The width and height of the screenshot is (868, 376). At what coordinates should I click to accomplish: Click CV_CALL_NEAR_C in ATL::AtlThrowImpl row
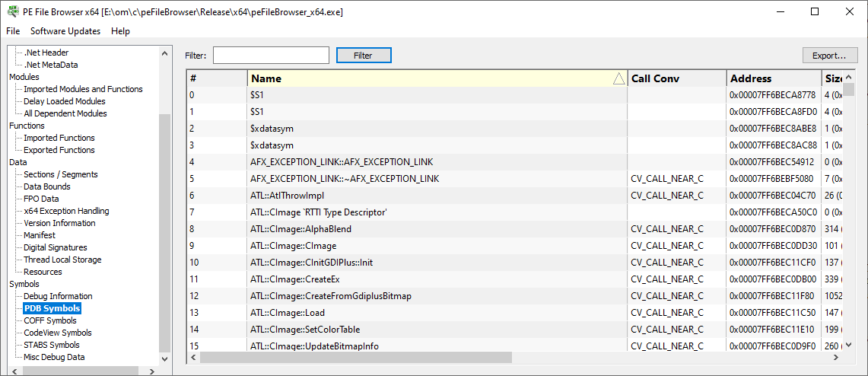[667, 196]
